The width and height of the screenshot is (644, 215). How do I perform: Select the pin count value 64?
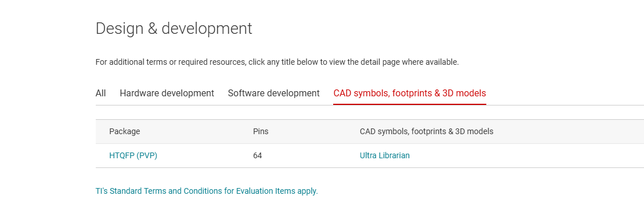pyautogui.click(x=257, y=155)
